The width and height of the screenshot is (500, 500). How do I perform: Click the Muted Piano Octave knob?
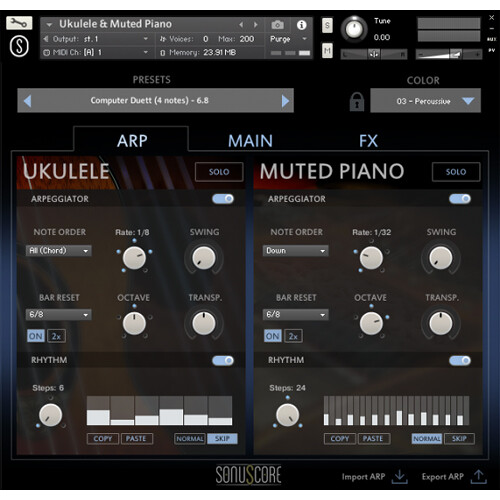pyautogui.click(x=371, y=323)
